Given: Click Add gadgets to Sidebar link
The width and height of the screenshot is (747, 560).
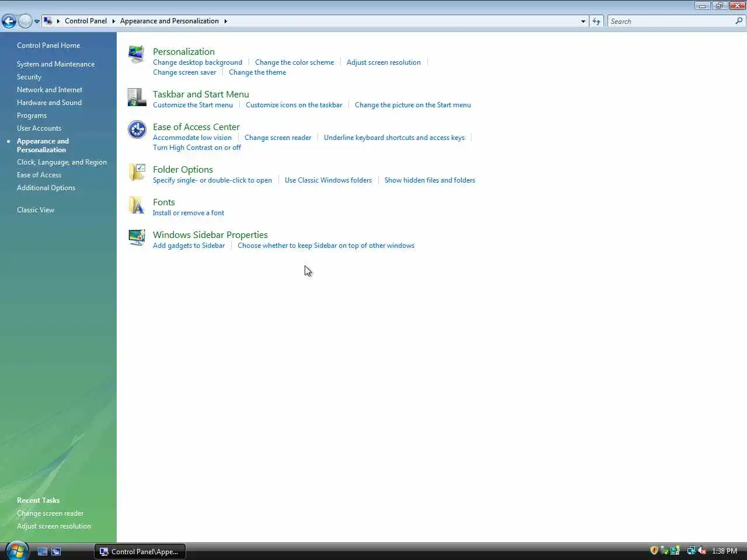Looking at the screenshot, I should [x=189, y=246].
